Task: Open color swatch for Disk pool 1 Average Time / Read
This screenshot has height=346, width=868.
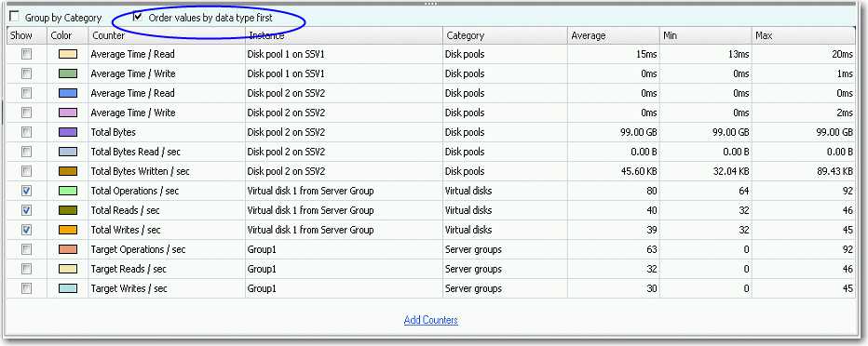Action: 68,54
